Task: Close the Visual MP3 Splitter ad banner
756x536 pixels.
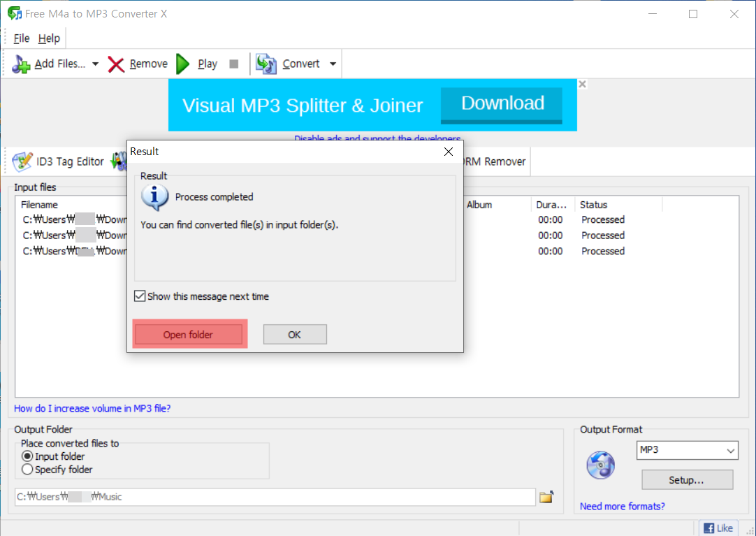Action: click(583, 84)
